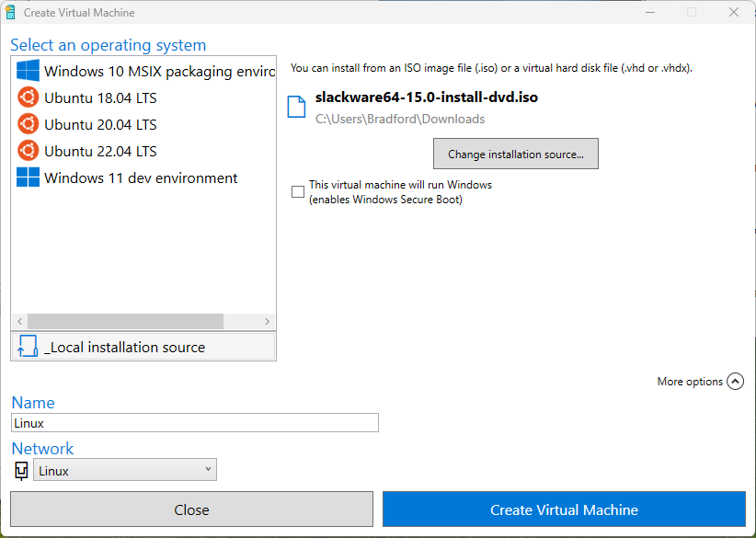This screenshot has height=538, width=756.
Task: Choose Local installation source
Action: pyautogui.click(x=143, y=347)
